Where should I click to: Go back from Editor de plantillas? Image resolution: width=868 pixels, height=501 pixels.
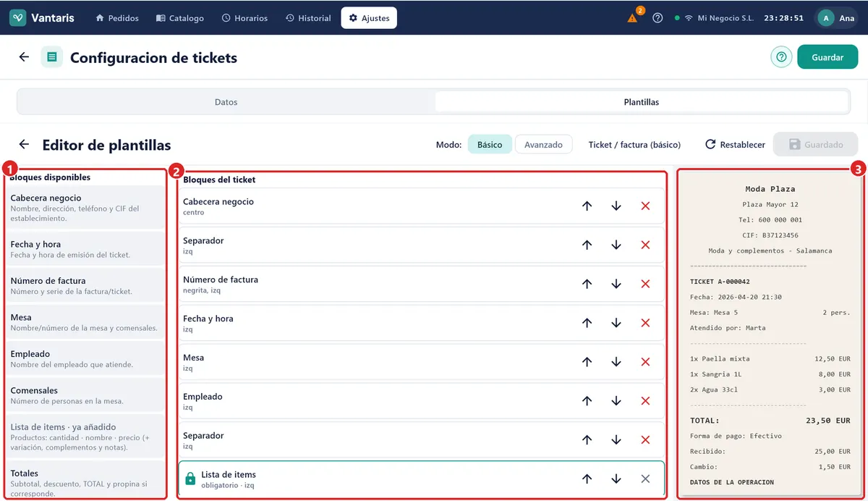tap(24, 145)
